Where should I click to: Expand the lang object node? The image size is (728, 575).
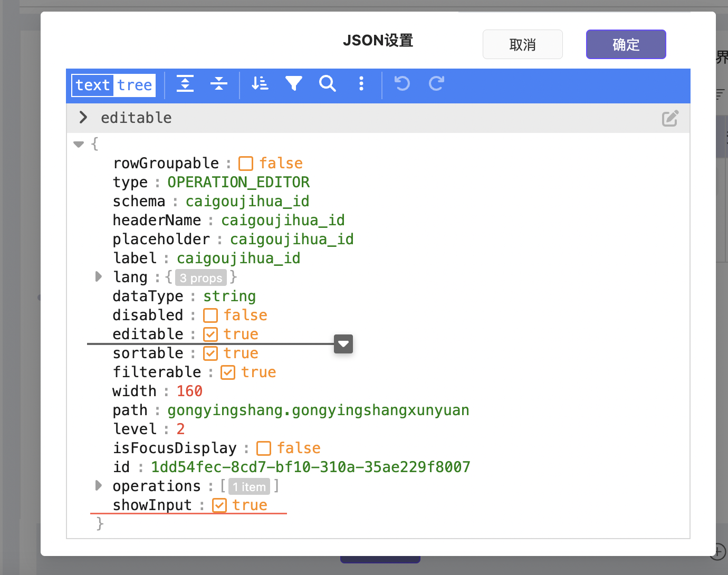tap(98, 277)
